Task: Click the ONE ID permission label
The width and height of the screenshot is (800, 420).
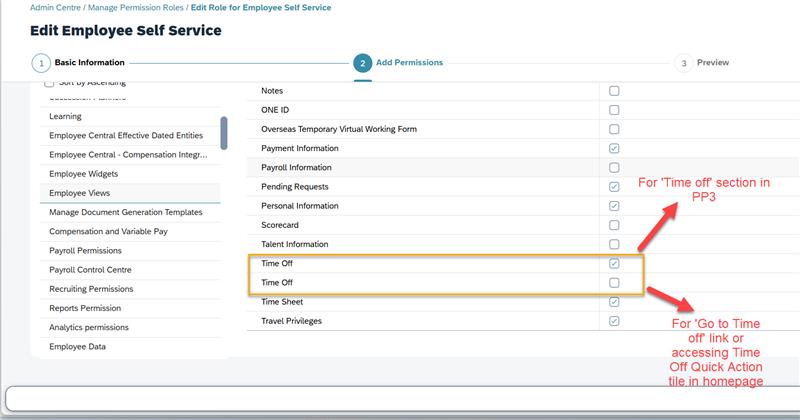Action: point(275,110)
